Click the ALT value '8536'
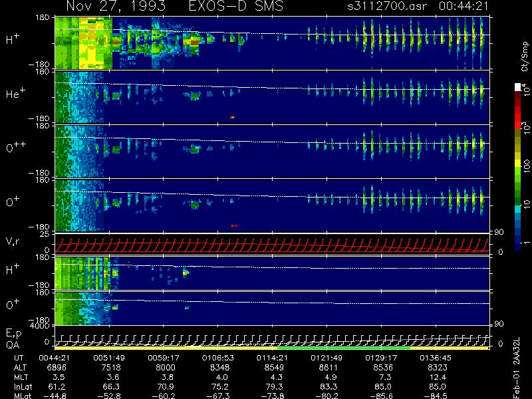Screen dimensions: 532x399 coord(383,368)
